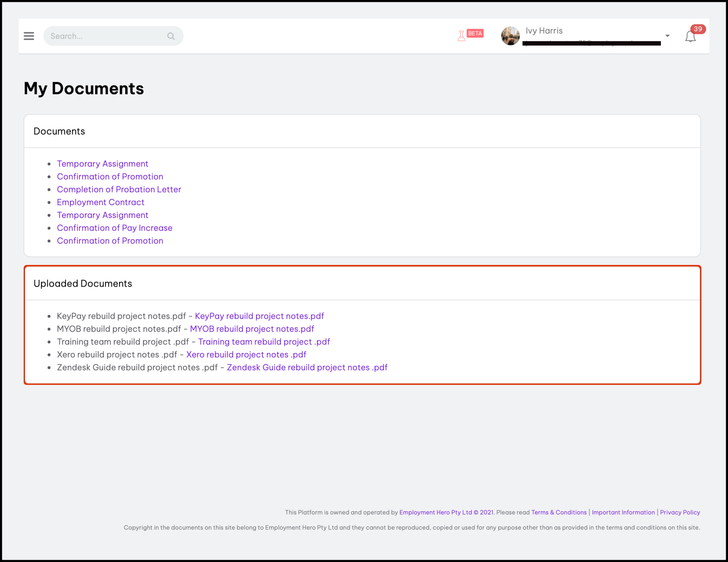Visit Employment Hero Pty Ltd footer link
Image resolution: width=728 pixels, height=562 pixels.
(x=436, y=512)
